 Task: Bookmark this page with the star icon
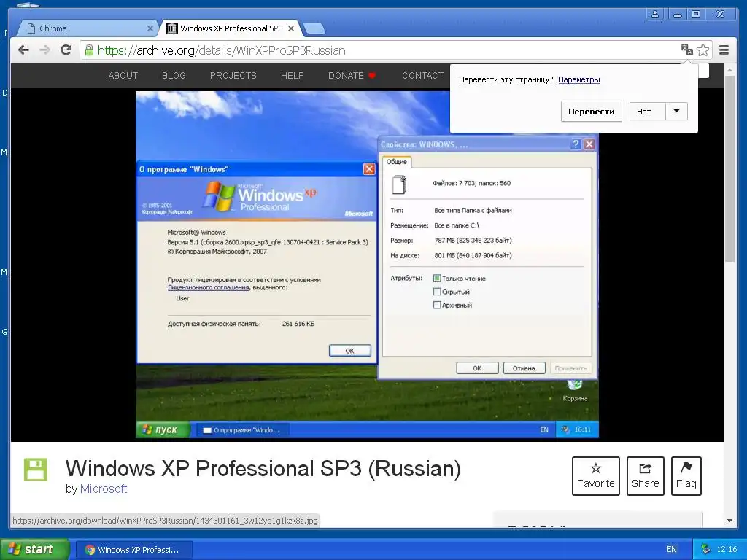coord(703,50)
